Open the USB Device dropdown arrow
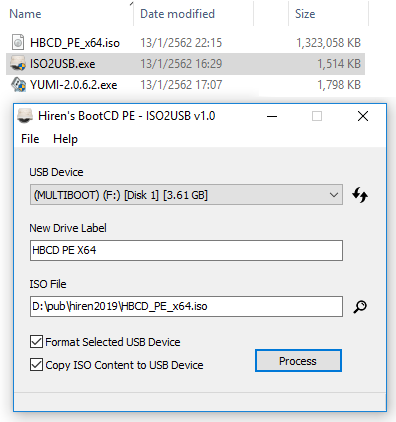The height and width of the screenshot is (422, 396). [334, 195]
